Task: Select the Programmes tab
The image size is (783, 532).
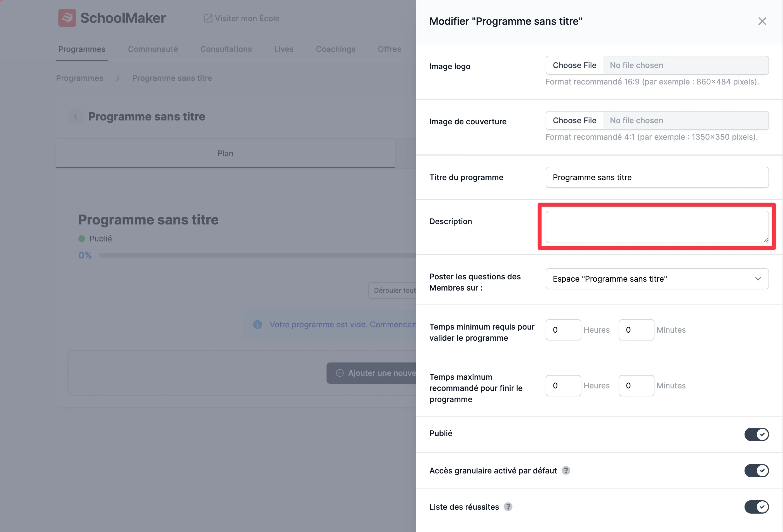Action: pyautogui.click(x=82, y=49)
